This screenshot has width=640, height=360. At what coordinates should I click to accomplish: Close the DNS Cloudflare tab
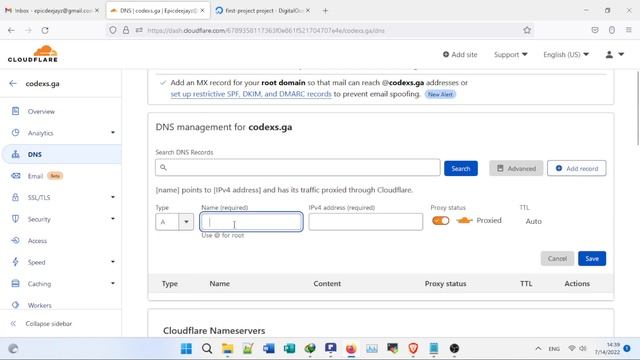(x=202, y=11)
